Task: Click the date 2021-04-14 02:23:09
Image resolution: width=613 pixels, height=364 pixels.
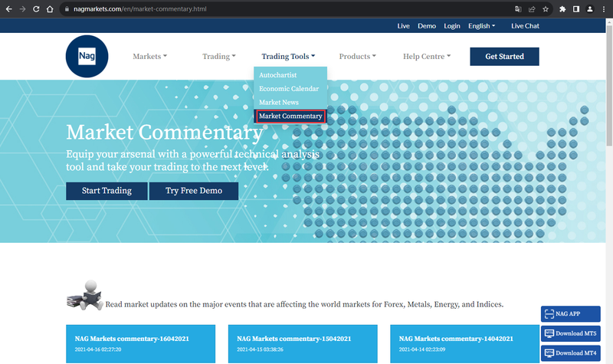Action: pos(422,349)
